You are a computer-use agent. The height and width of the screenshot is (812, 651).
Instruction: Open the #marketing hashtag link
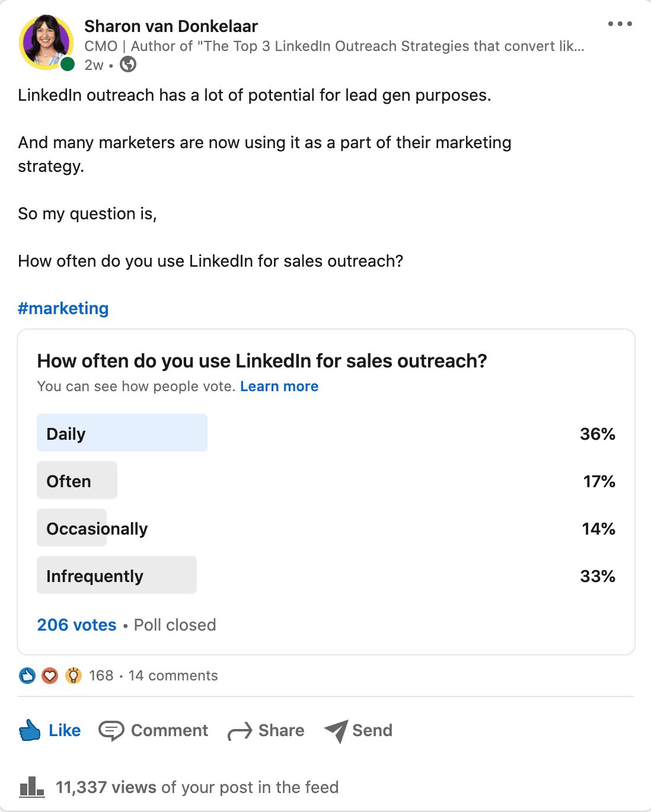(63, 308)
